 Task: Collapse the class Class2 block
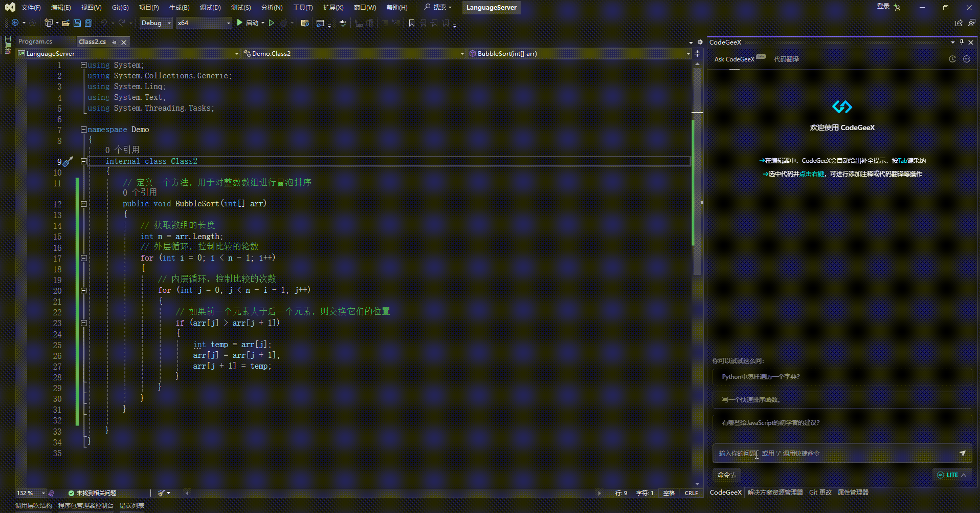coord(83,161)
